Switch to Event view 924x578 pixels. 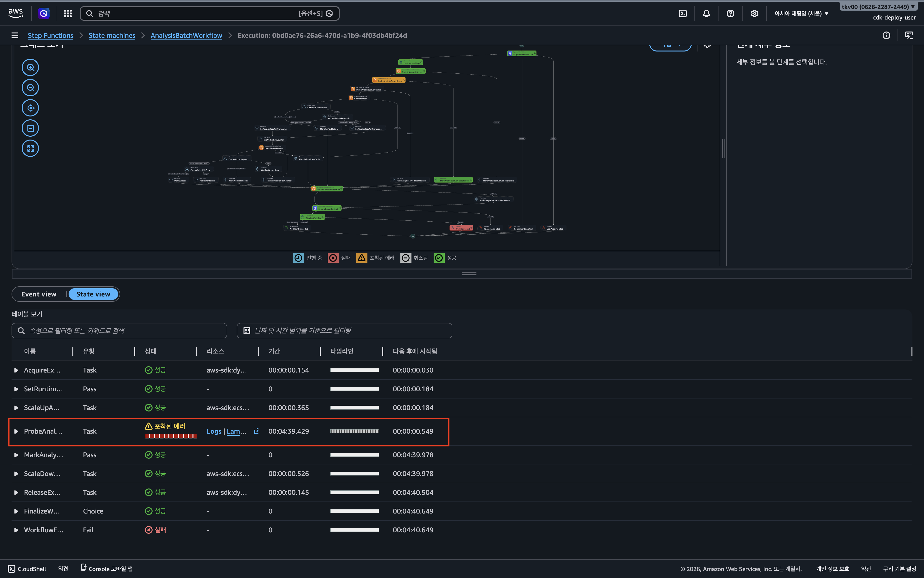click(38, 294)
